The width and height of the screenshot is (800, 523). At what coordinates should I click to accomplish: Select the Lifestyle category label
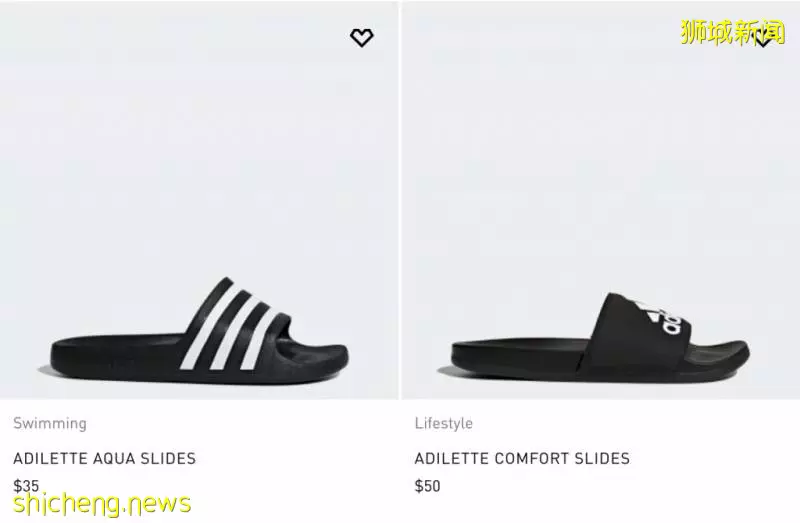444,424
